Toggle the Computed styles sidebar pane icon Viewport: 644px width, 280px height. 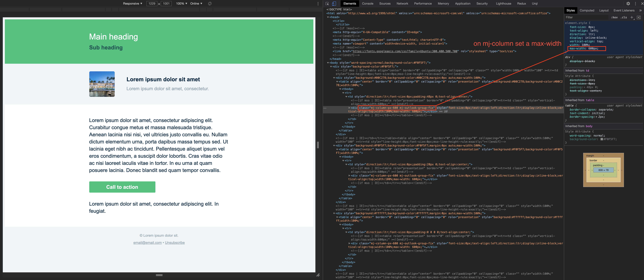[640, 17]
